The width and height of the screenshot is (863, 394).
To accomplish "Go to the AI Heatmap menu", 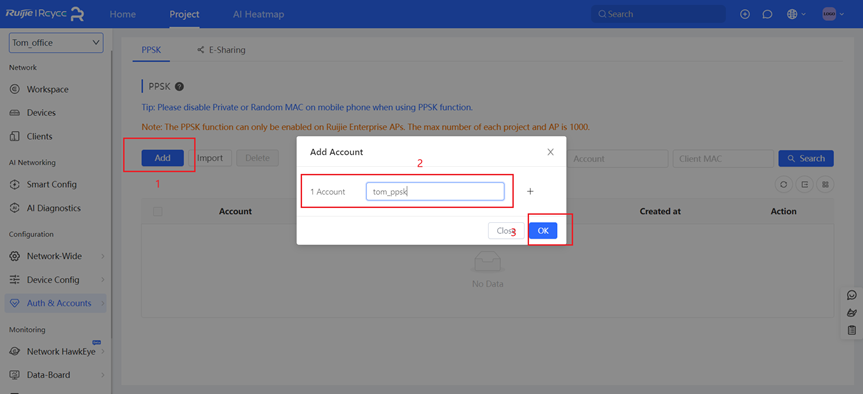I will 258,14.
